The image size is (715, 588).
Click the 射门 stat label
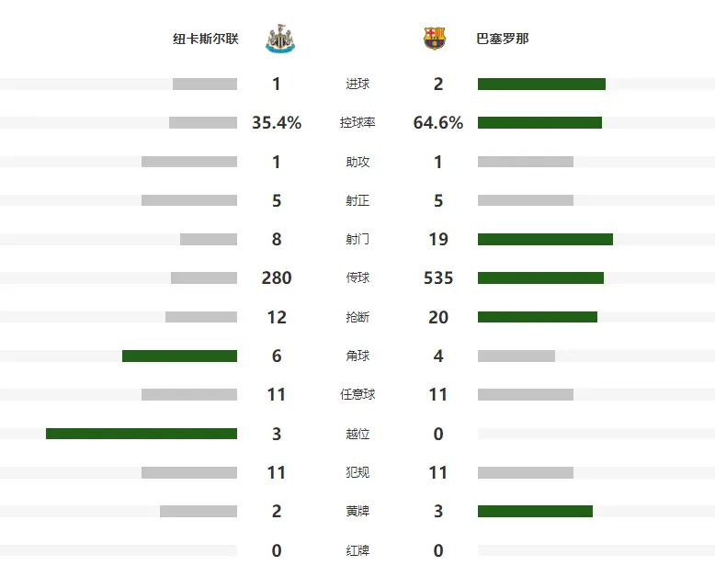[357, 240]
